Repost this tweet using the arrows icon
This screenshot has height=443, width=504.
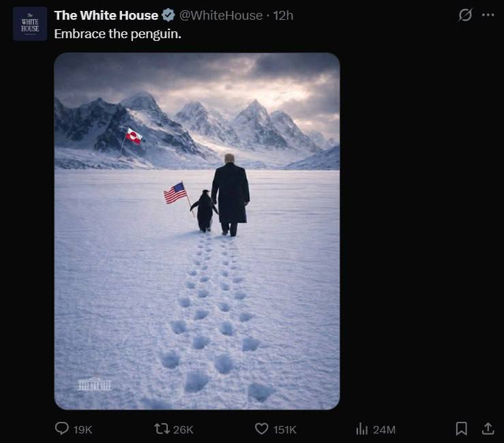pos(162,429)
